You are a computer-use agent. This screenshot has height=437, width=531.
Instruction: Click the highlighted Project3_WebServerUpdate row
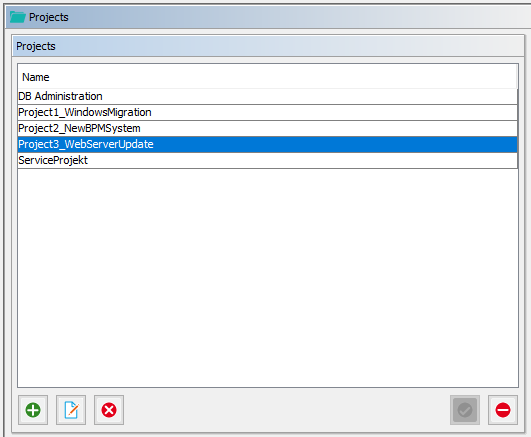pos(268,144)
